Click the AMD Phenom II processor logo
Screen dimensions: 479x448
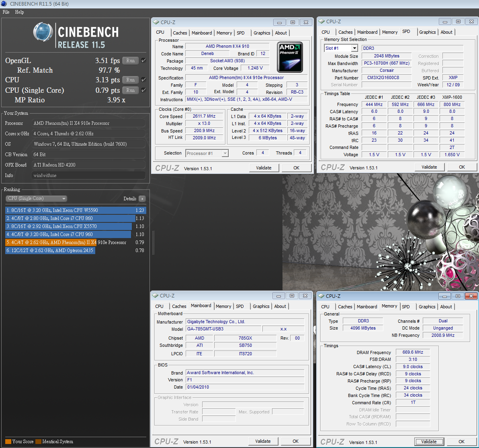click(290, 57)
